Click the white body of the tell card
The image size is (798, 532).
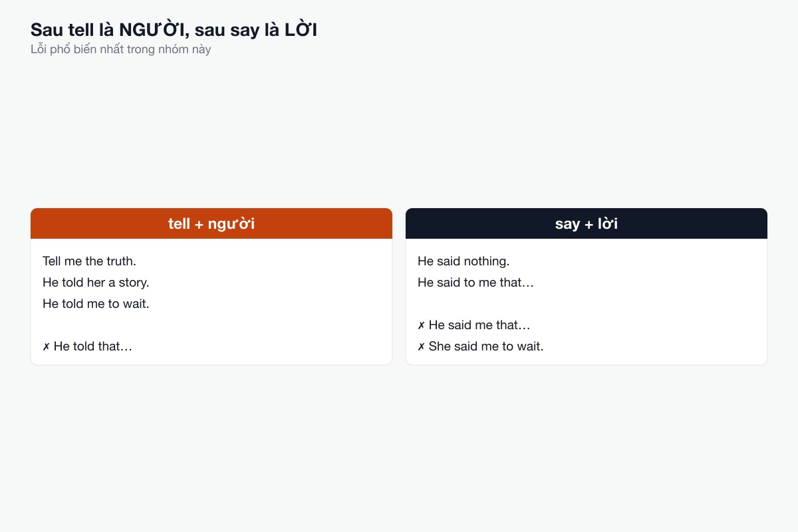click(211, 301)
